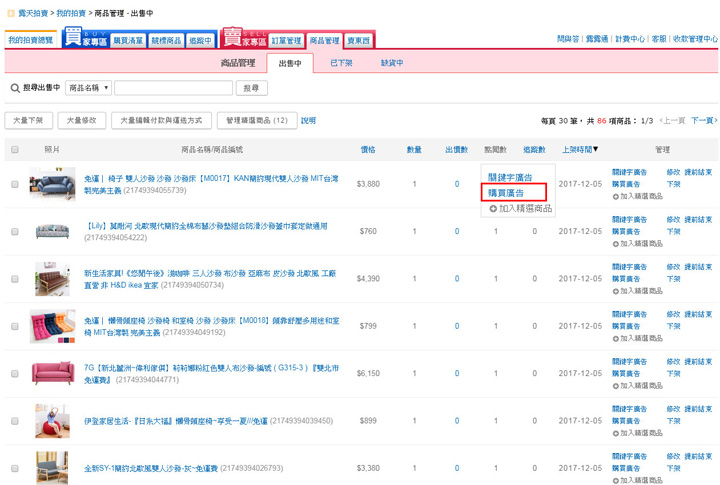Open the blue sofa product thumbnail

tap(52, 184)
